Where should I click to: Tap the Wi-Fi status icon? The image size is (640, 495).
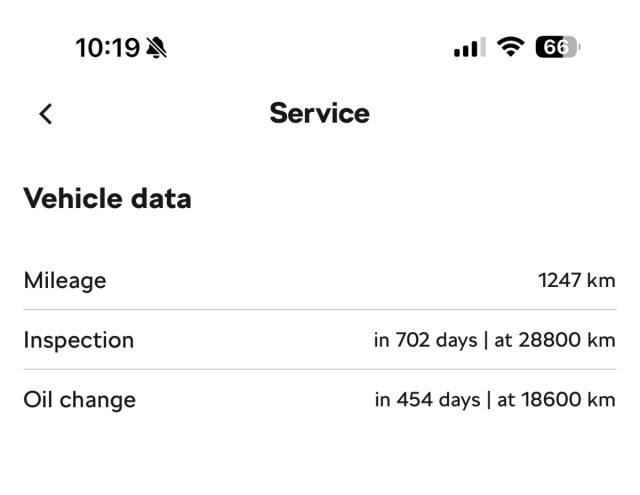tap(512, 48)
